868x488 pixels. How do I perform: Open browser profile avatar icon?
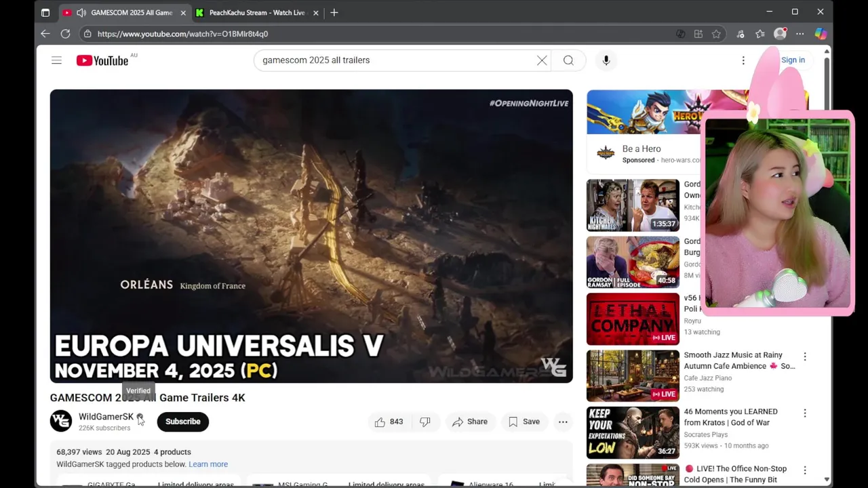[x=781, y=33]
